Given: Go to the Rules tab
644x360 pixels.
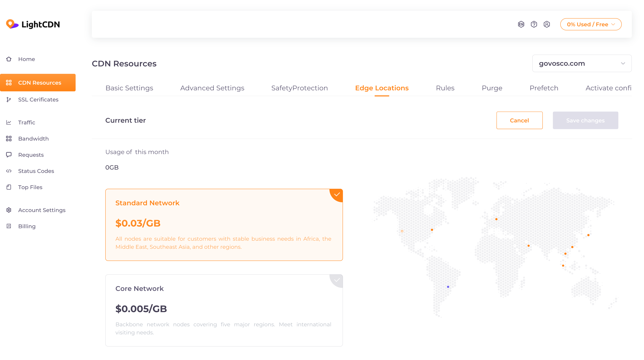Looking at the screenshot, I should (445, 88).
